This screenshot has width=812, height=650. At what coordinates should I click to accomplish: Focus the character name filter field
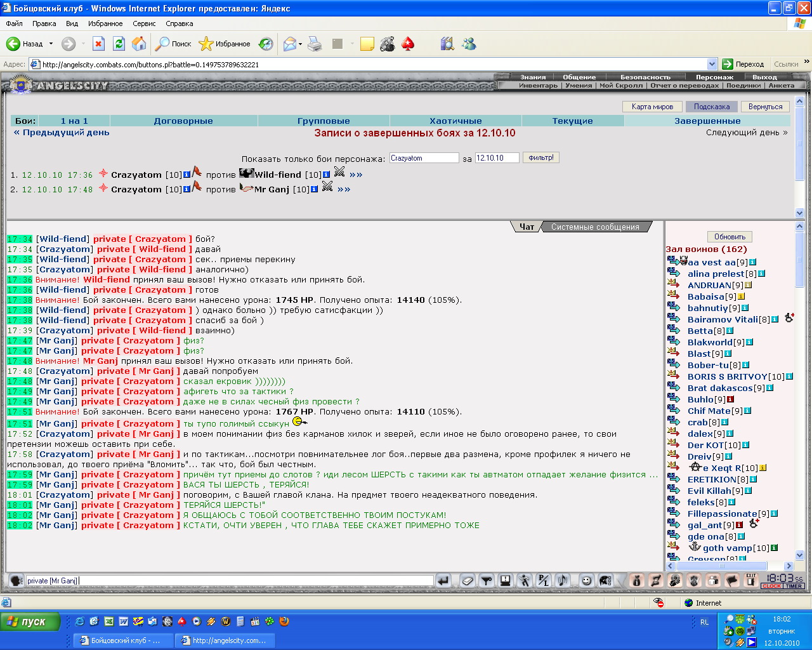point(424,158)
